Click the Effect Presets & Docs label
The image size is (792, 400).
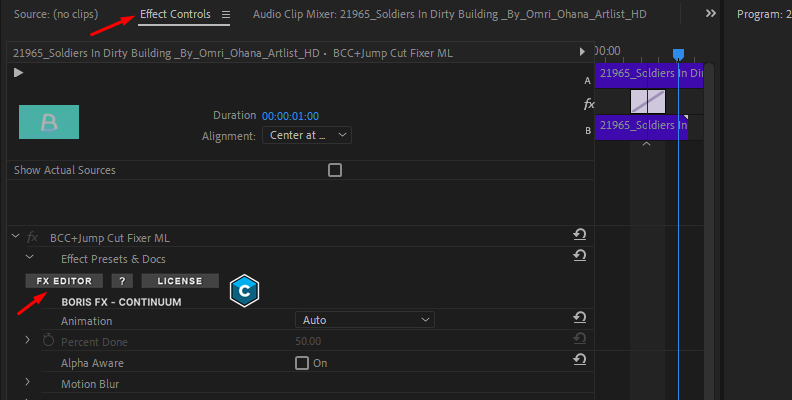pyautogui.click(x=113, y=259)
